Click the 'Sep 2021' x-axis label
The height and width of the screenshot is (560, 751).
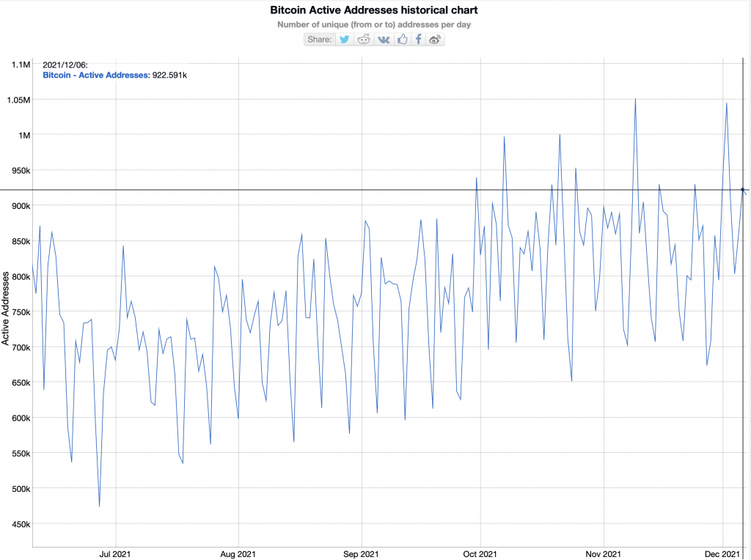pos(361,554)
